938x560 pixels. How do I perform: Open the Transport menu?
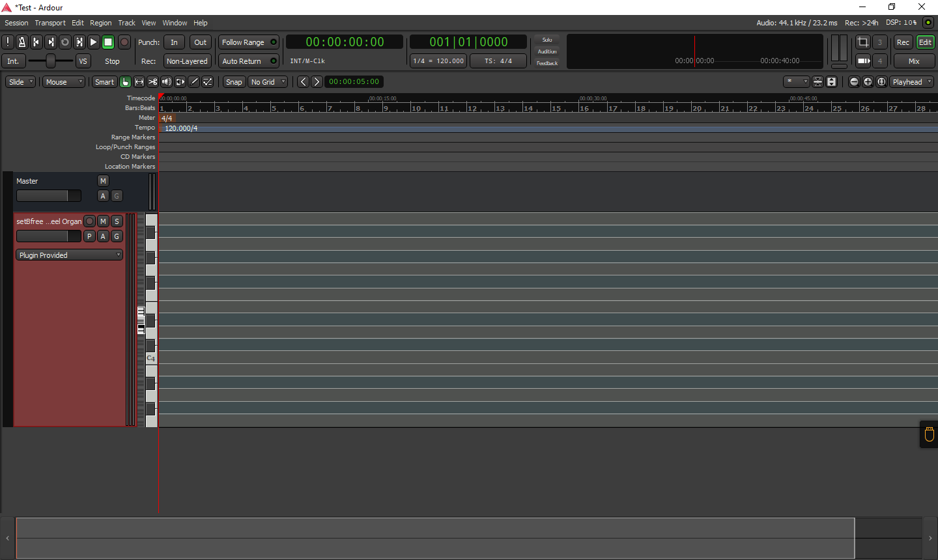(50, 23)
